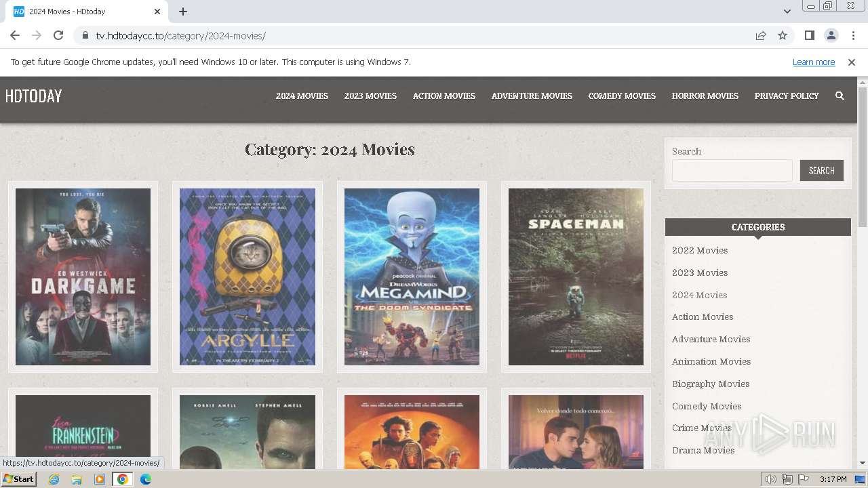
Task: Select Comedy Movies category in sidebar
Action: pos(707,406)
